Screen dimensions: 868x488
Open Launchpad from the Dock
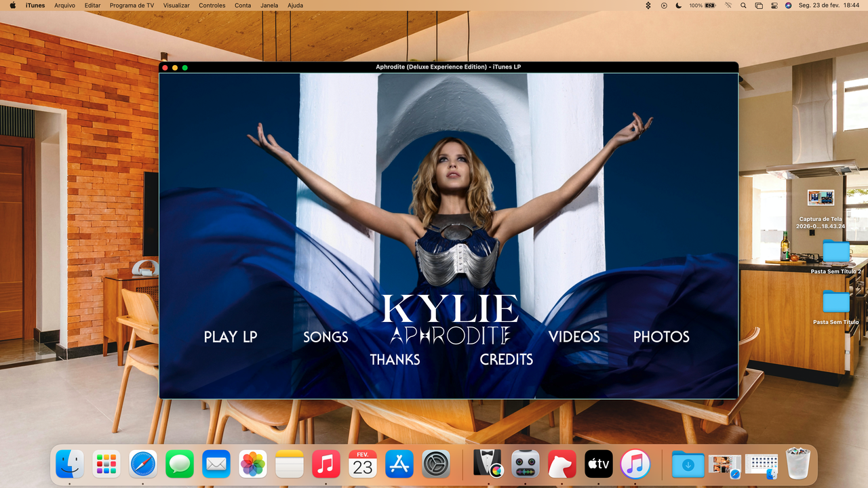106,464
